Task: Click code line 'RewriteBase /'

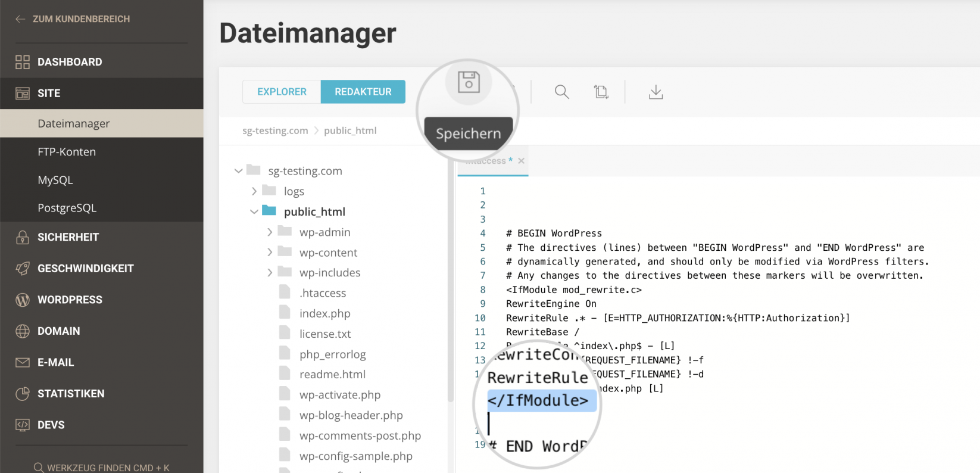Action: (x=542, y=332)
